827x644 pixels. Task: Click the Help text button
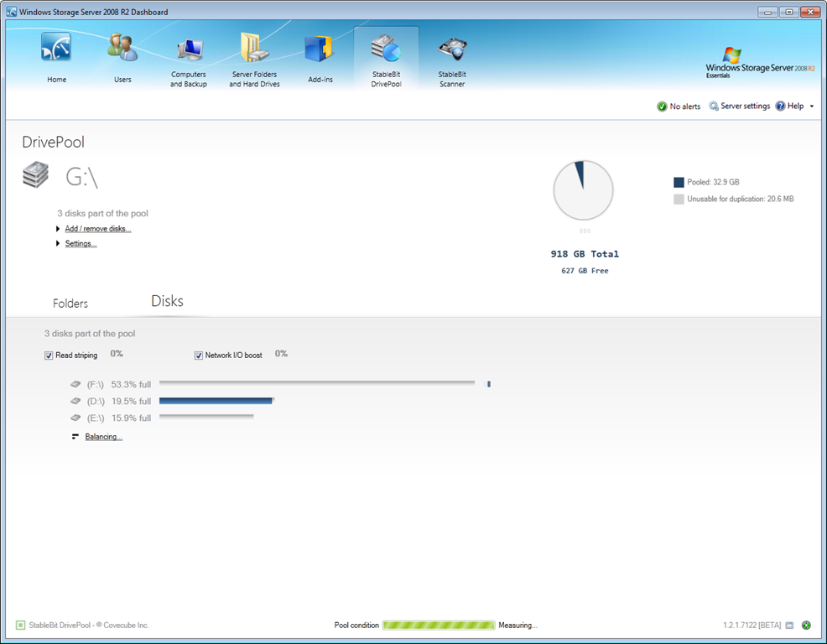coord(795,106)
